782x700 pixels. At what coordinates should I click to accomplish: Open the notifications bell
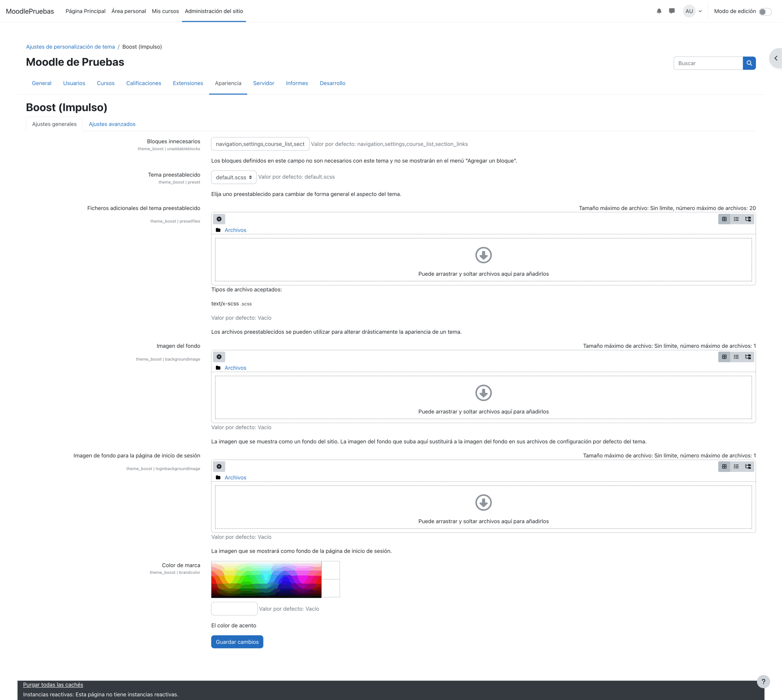(659, 11)
